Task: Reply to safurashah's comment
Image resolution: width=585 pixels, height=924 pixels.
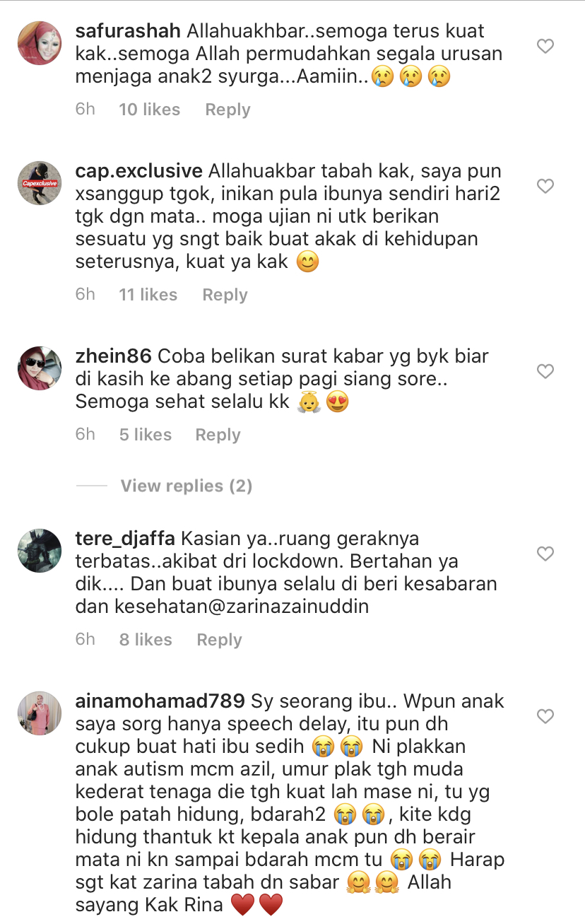Action: (227, 110)
